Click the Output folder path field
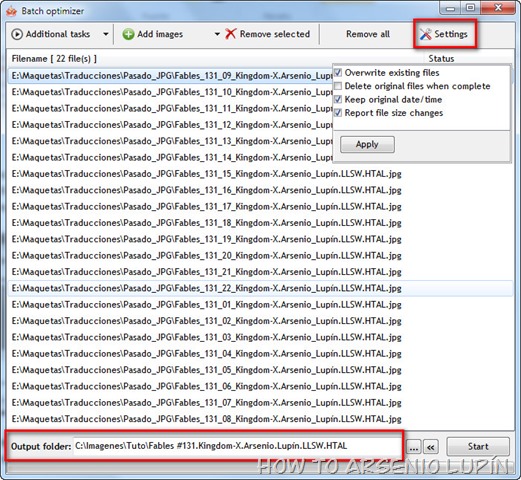521x480 pixels. (237, 446)
